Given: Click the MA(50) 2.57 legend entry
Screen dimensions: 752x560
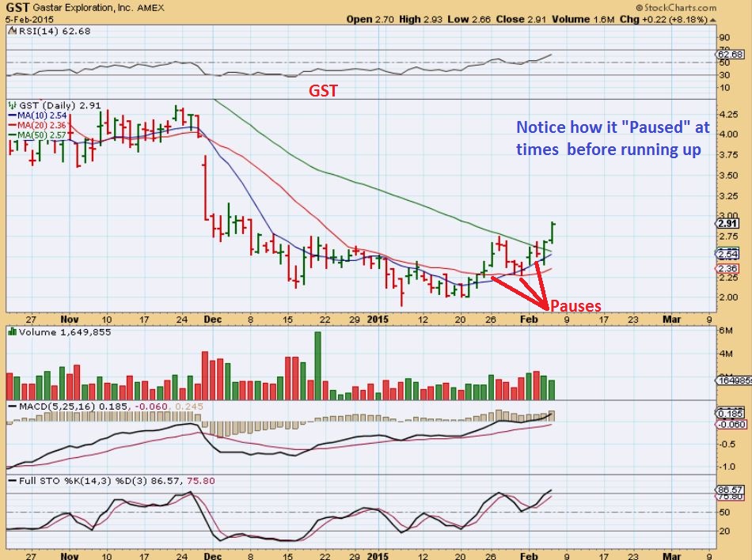Looking at the screenshot, I should click(x=37, y=135).
